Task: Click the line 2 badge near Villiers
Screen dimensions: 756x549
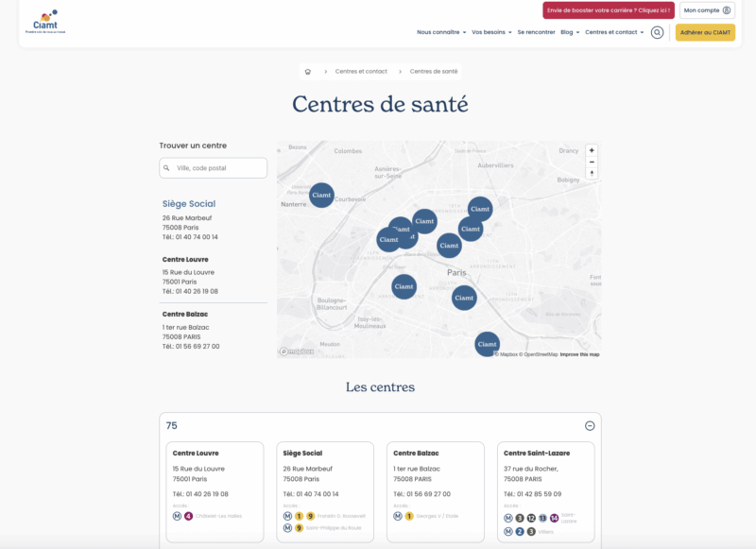Action: [519, 532]
